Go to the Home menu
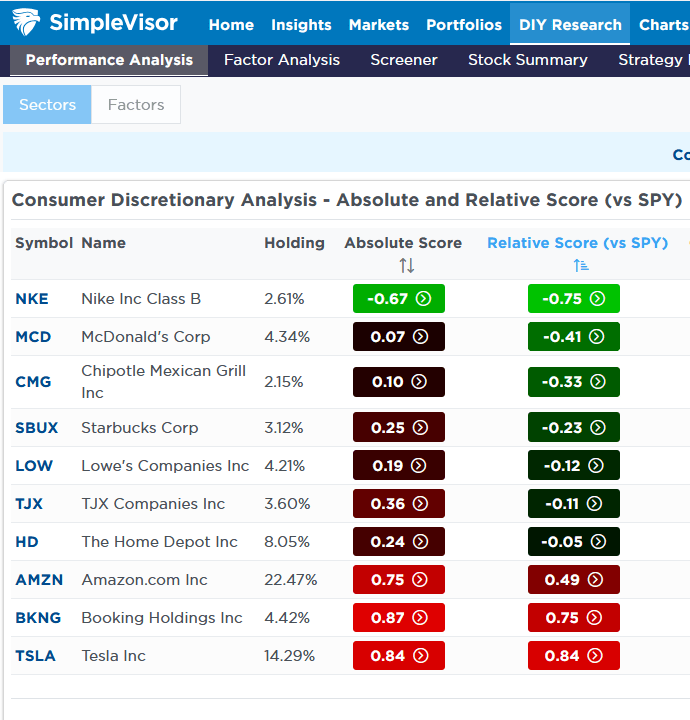690x720 pixels. [x=231, y=25]
